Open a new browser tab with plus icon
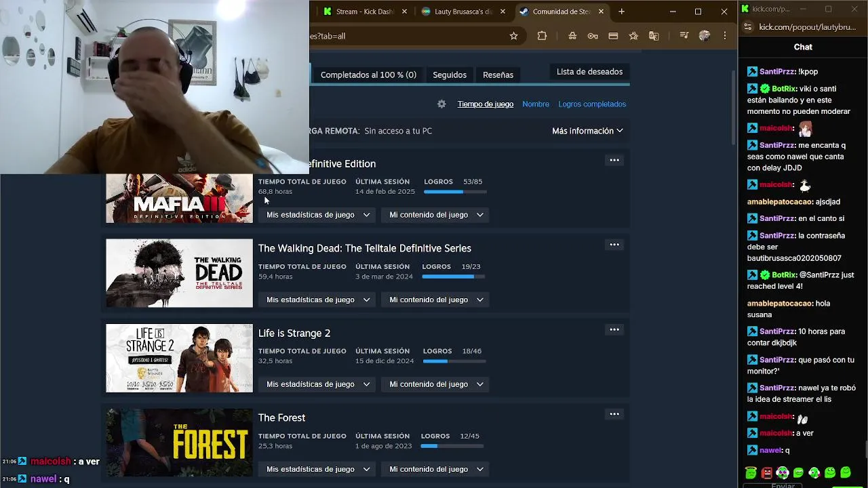The image size is (868, 488). (x=621, y=12)
